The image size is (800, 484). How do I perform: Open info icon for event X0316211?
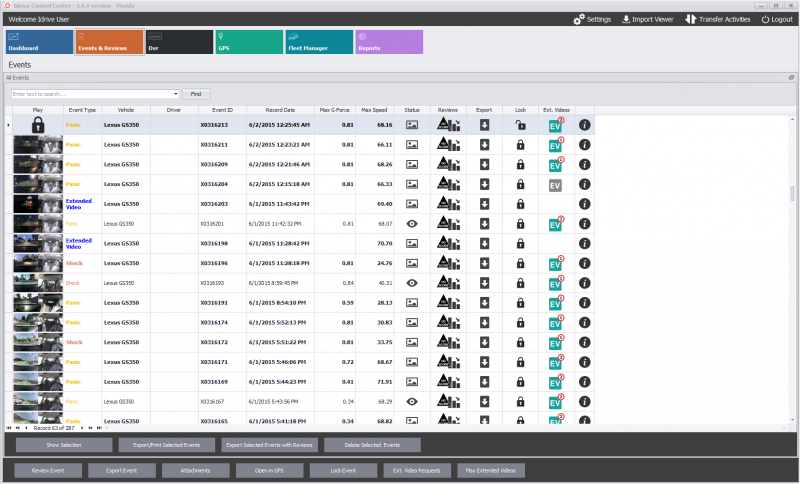pos(585,145)
